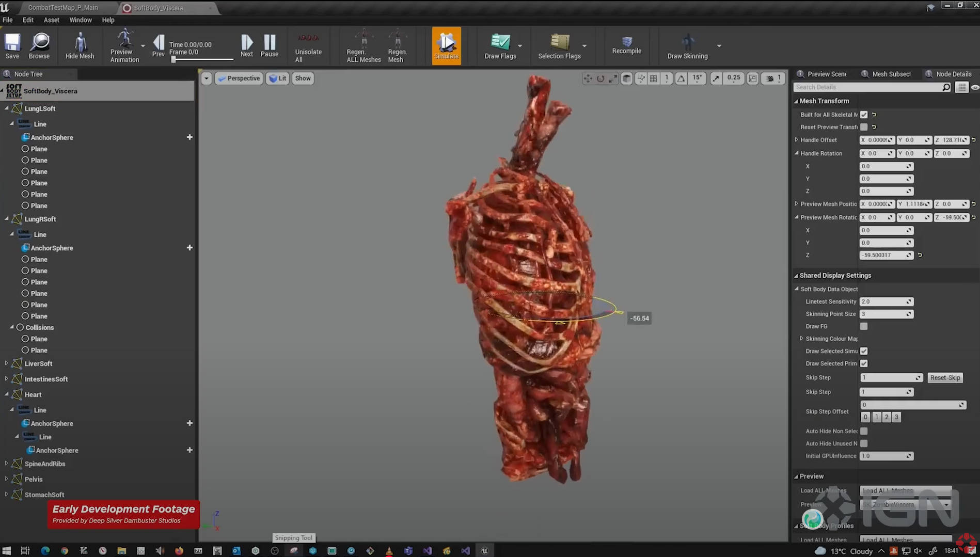The image size is (980, 557).
Task: Open the Perspective viewport dropdown
Action: 239,78
